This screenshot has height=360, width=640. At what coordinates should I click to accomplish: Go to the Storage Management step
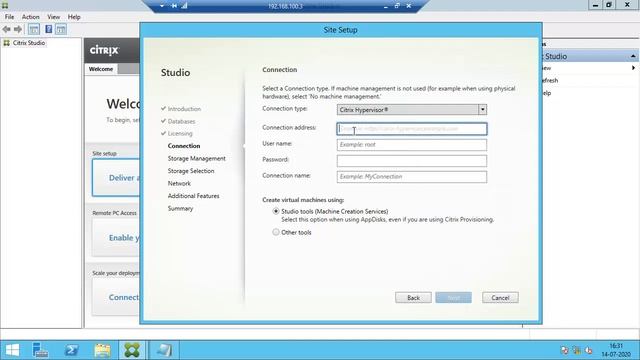(196, 158)
